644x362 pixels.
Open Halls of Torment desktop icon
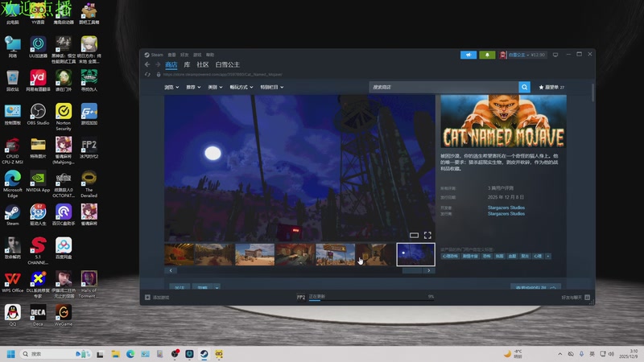click(89, 284)
